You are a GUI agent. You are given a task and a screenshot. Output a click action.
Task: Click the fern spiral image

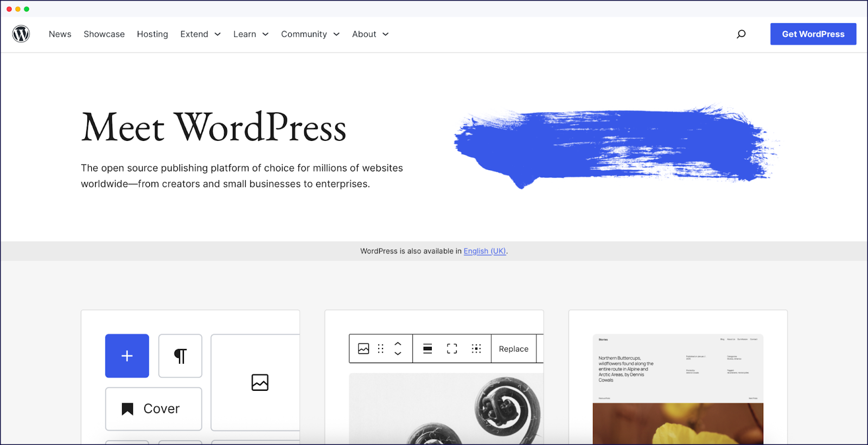446,409
